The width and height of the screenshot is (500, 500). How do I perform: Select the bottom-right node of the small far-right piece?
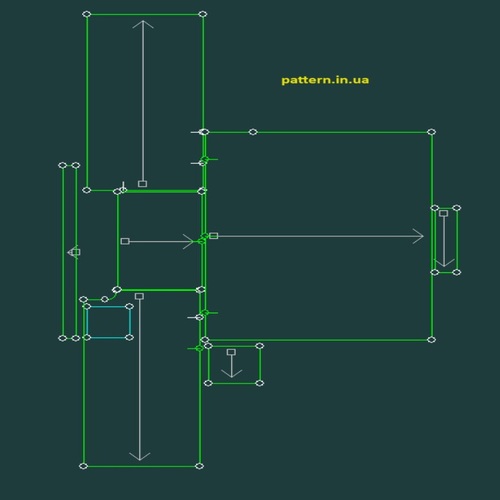pos(457,272)
